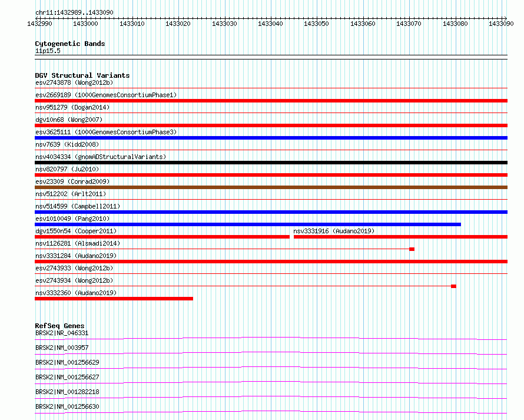Click the 11p15.5 band label
The height and width of the screenshot is (420, 524).
click(48, 51)
